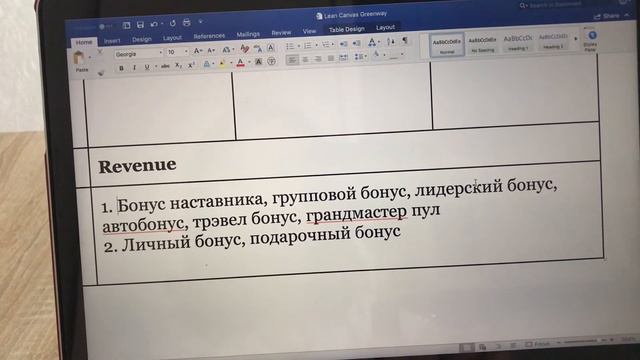The width and height of the screenshot is (640, 360).
Task: Open the font color dropdown arrow
Action: tap(249, 62)
